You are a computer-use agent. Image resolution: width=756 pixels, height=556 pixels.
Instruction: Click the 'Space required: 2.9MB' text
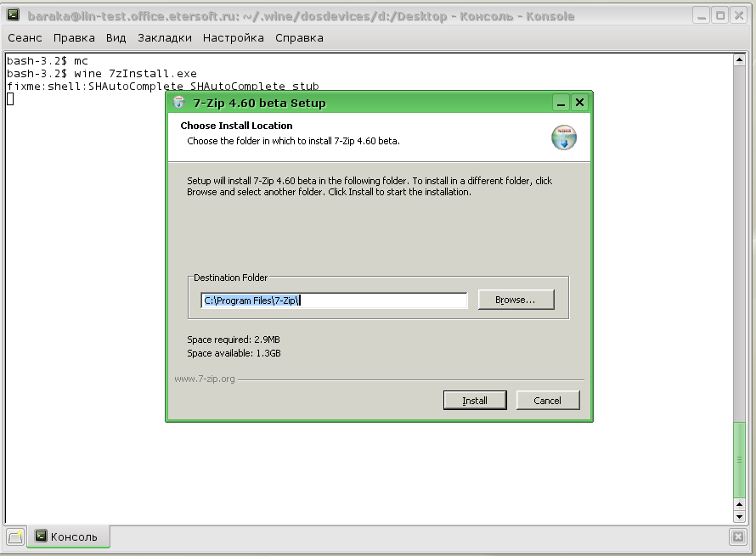[x=234, y=340]
